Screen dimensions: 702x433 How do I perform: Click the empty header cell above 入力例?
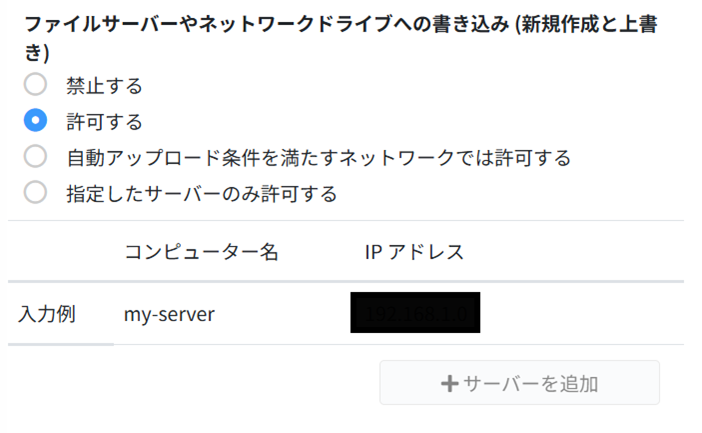pyautogui.click(x=60, y=252)
